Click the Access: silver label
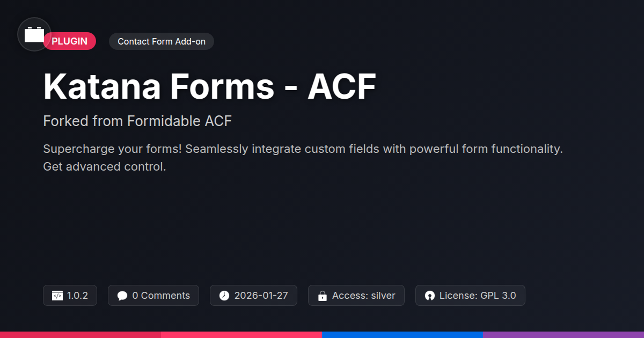This screenshot has height=338, width=644. click(x=363, y=296)
